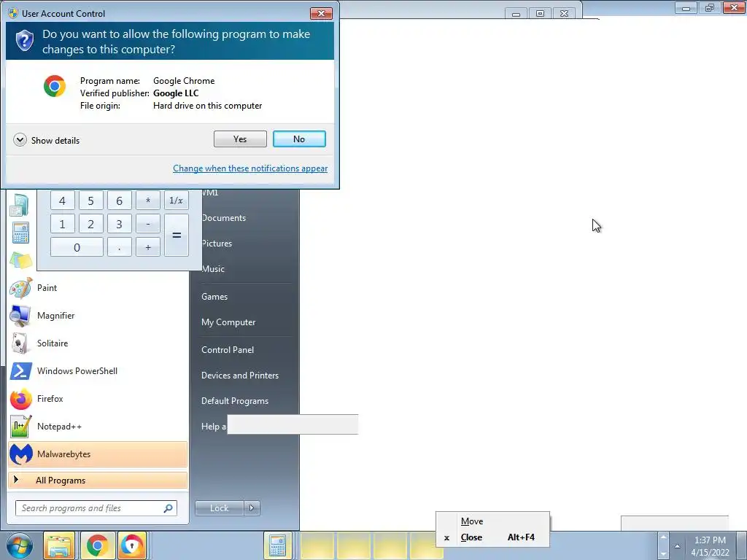Click the calculator equals key
The height and width of the screenshot is (560, 747).
click(x=177, y=236)
